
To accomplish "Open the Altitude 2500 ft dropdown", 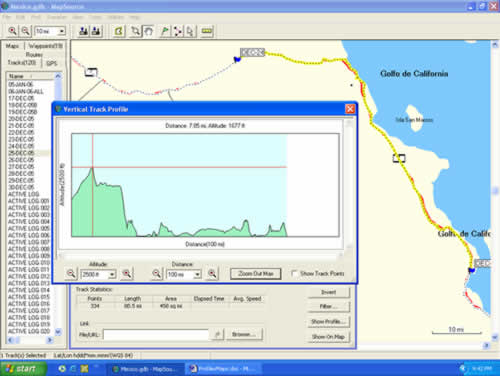I will coord(112,274).
